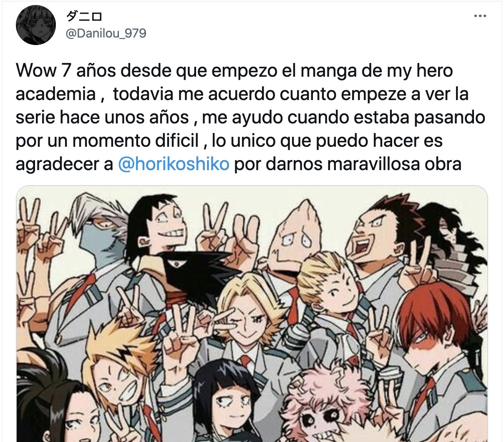Open the ダニロ profile avatar picture
Viewport: 504px width, 442px height.
(36, 26)
